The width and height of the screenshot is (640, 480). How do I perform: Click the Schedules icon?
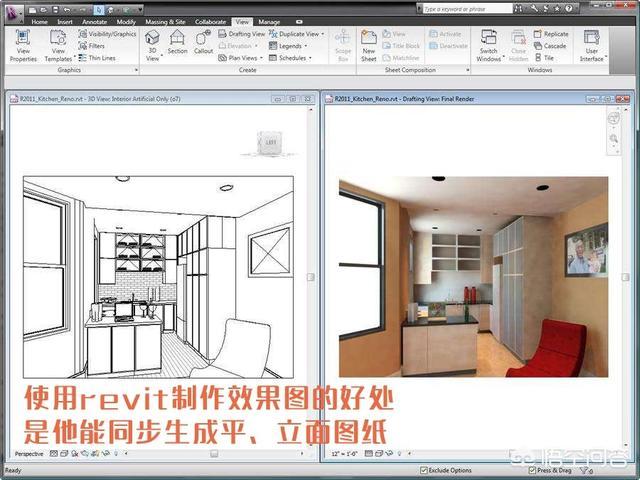(x=273, y=58)
